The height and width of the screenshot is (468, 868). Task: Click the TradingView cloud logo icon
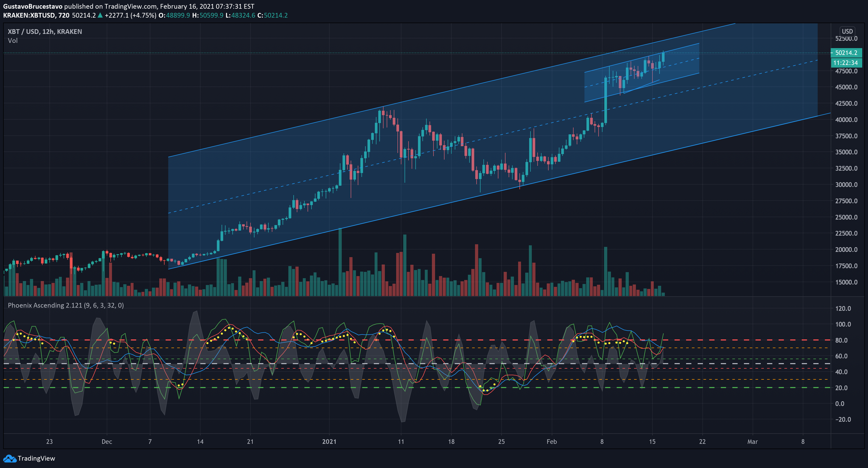9,459
